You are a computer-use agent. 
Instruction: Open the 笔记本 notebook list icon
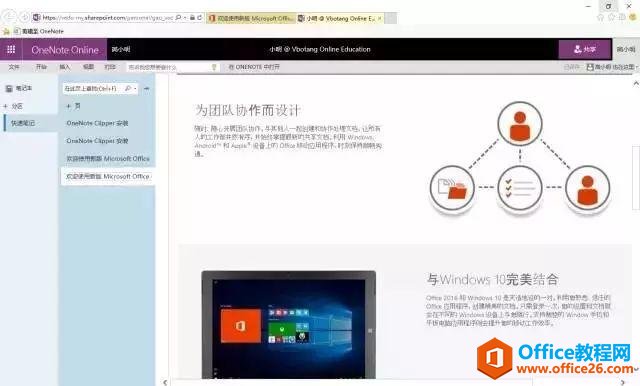tap(9, 88)
